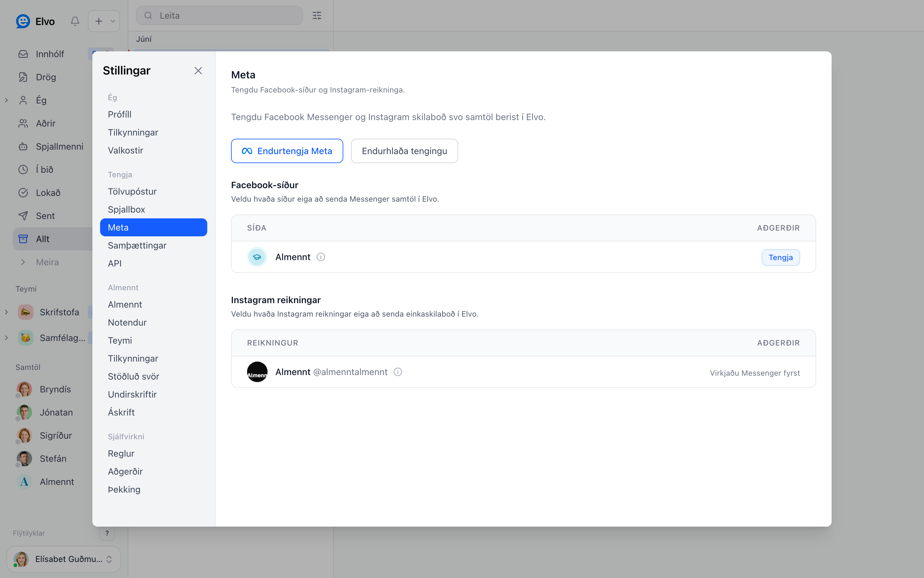Expand the Samfélag team
This screenshot has width=924, height=578.
[x=6, y=337]
